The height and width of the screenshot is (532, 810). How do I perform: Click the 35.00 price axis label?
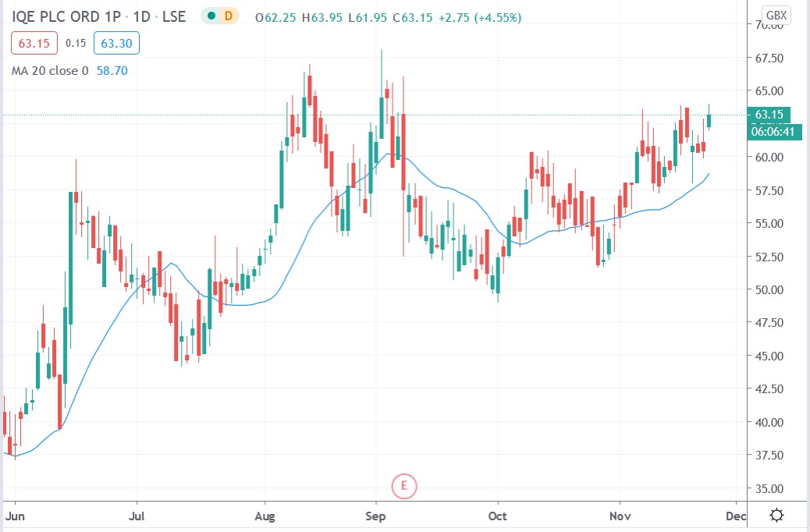pyautogui.click(x=769, y=488)
